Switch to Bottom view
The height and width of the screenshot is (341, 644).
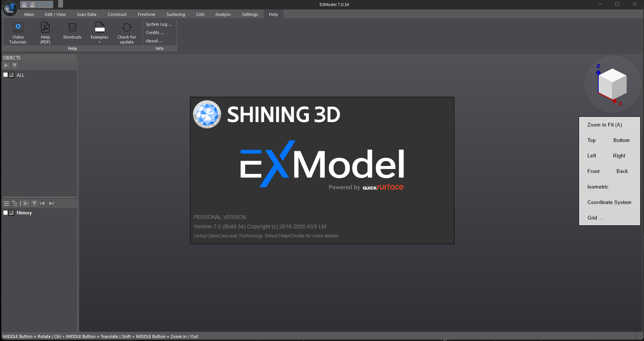point(621,140)
